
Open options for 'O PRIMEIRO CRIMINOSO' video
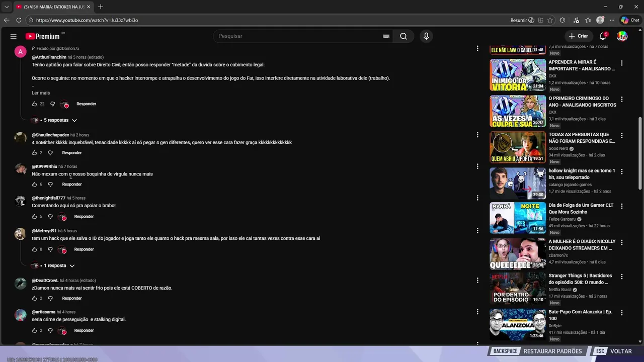pyautogui.click(x=622, y=100)
